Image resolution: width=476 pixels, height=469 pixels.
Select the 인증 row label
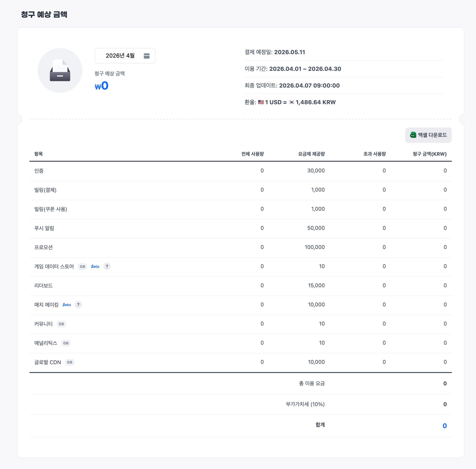pyautogui.click(x=39, y=171)
